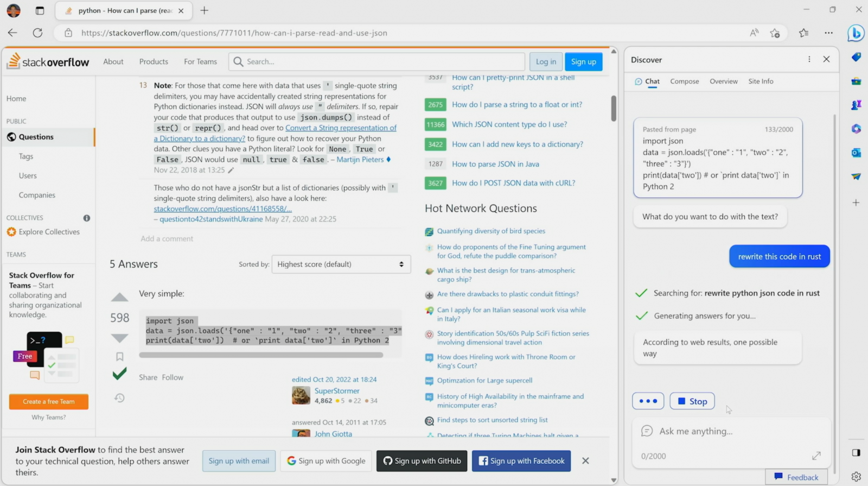Bookmark the answer with the bookmark icon
Viewport: 868px width, 486px height.
(120, 357)
